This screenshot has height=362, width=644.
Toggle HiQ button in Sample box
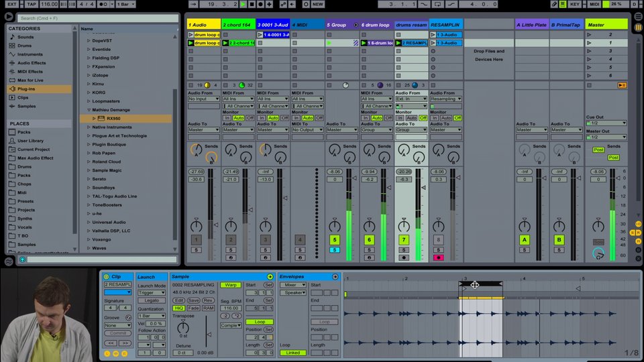click(178, 308)
